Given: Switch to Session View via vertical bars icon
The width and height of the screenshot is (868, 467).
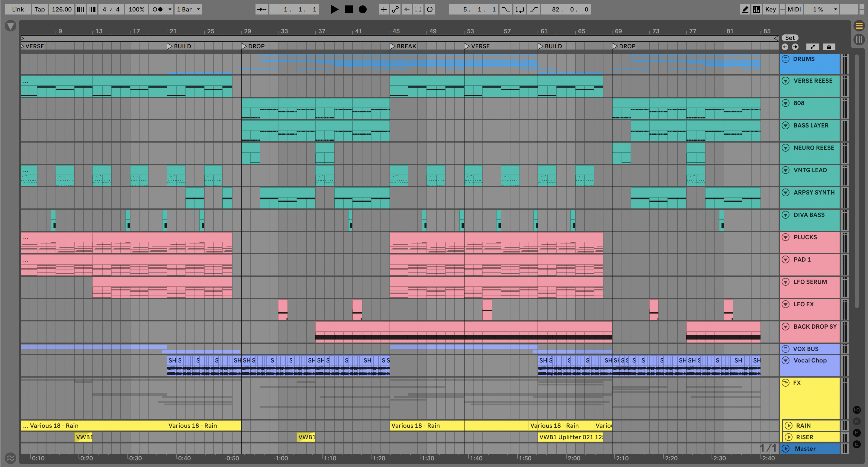Looking at the screenshot, I should point(859,40).
